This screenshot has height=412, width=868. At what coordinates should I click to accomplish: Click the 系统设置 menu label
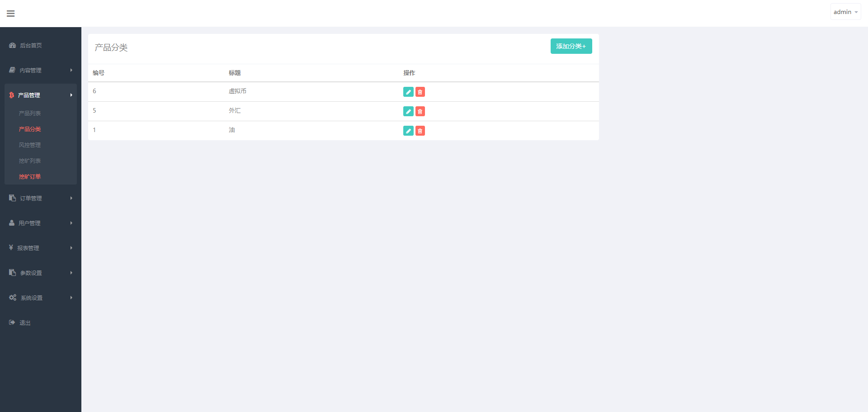coord(32,298)
